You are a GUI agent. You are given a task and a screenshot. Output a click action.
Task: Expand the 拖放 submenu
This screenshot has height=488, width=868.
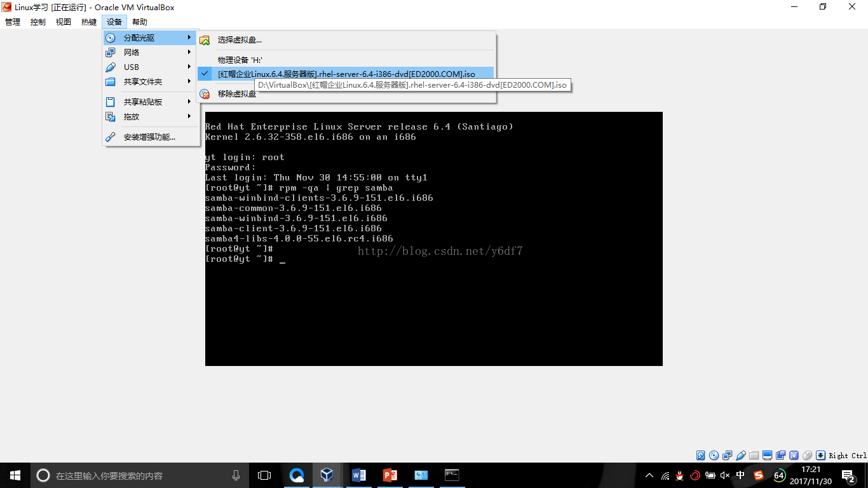151,117
